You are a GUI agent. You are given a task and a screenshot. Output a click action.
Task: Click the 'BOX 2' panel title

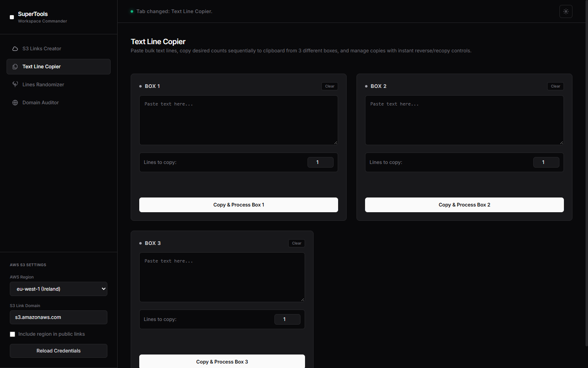[379, 86]
